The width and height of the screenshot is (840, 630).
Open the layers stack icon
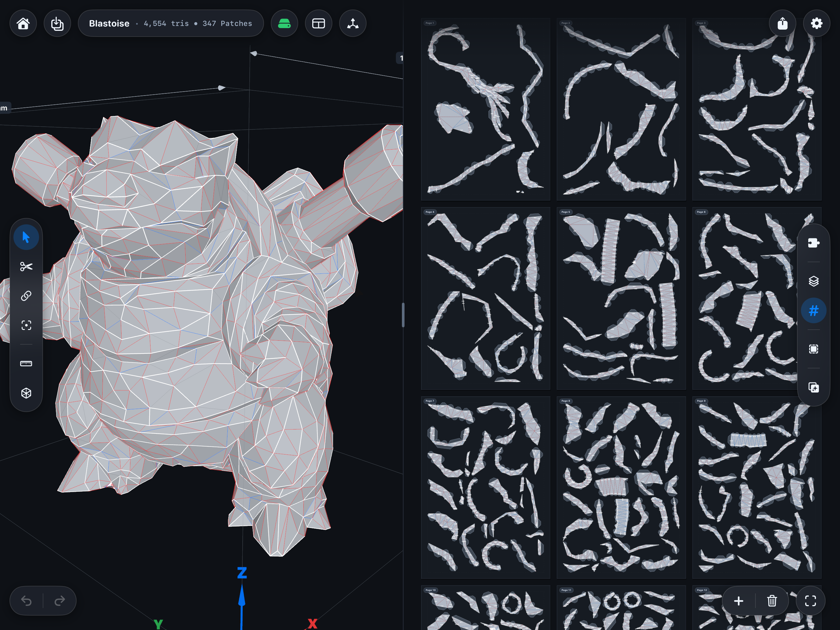pos(813,281)
